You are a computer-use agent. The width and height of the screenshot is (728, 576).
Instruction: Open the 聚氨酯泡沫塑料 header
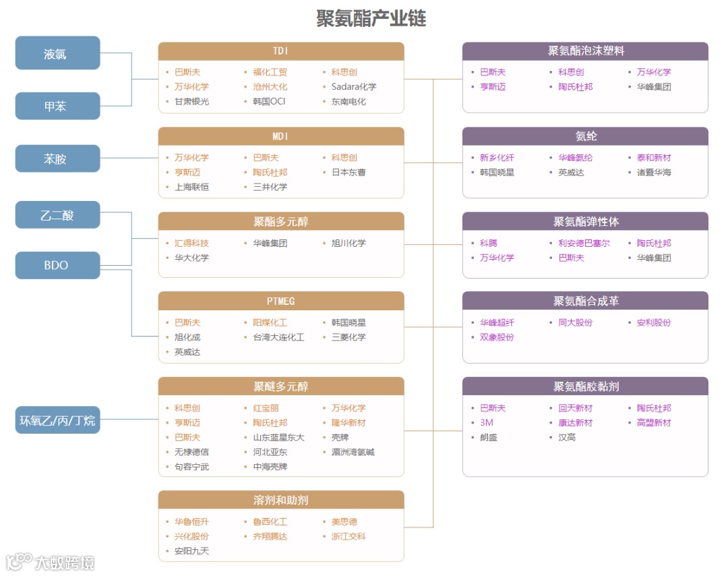pyautogui.click(x=585, y=51)
